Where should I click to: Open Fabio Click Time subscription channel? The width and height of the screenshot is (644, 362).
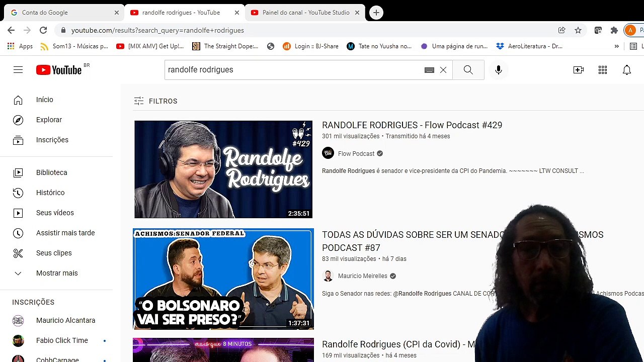pos(56,340)
